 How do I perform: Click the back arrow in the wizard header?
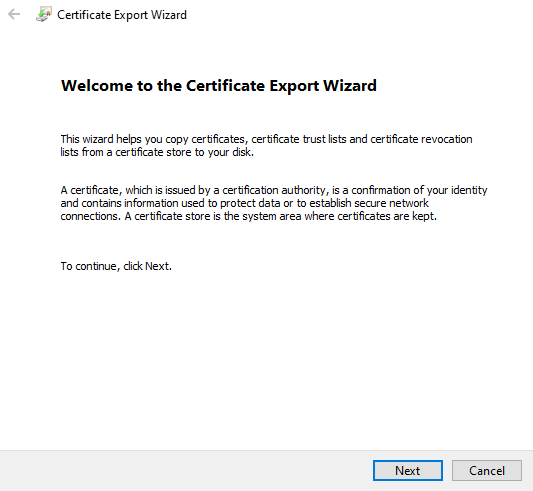14,14
